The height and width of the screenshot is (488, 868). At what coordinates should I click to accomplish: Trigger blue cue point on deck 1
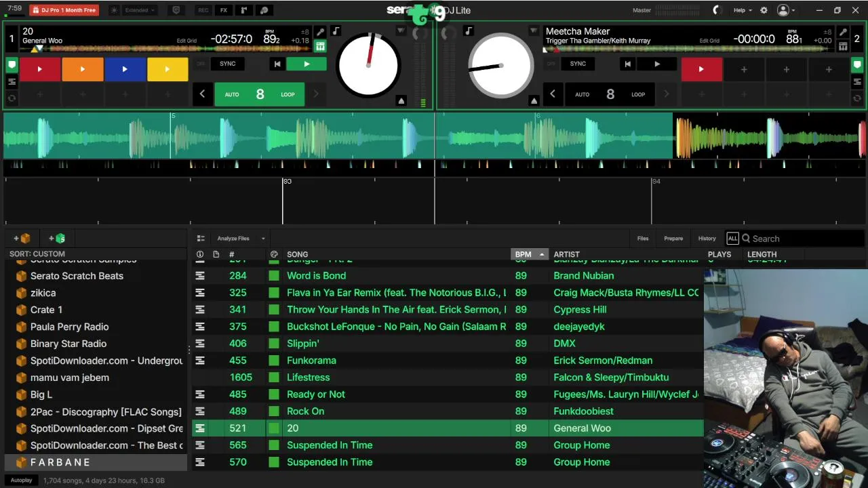point(125,69)
